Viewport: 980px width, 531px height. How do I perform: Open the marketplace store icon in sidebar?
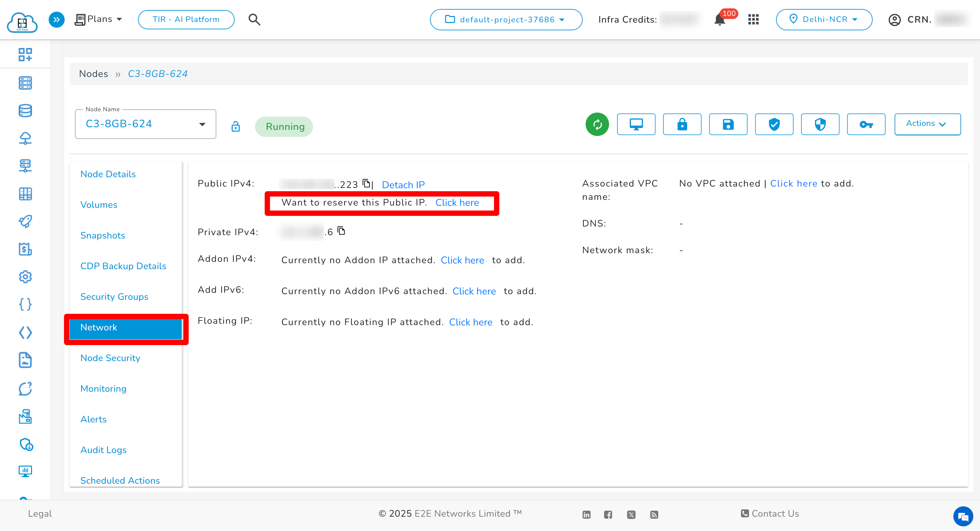(x=25, y=417)
